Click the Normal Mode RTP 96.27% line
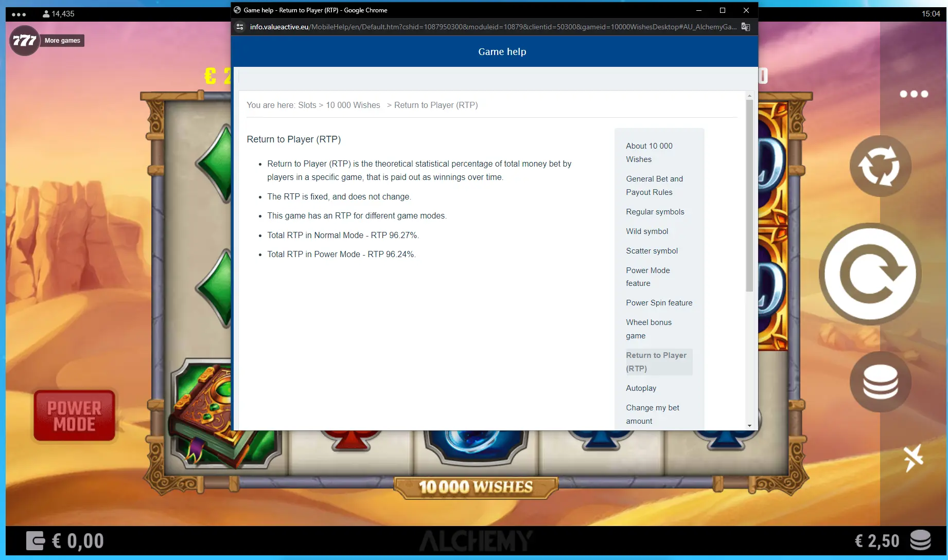Screen dimensions: 948x560 coord(343,235)
